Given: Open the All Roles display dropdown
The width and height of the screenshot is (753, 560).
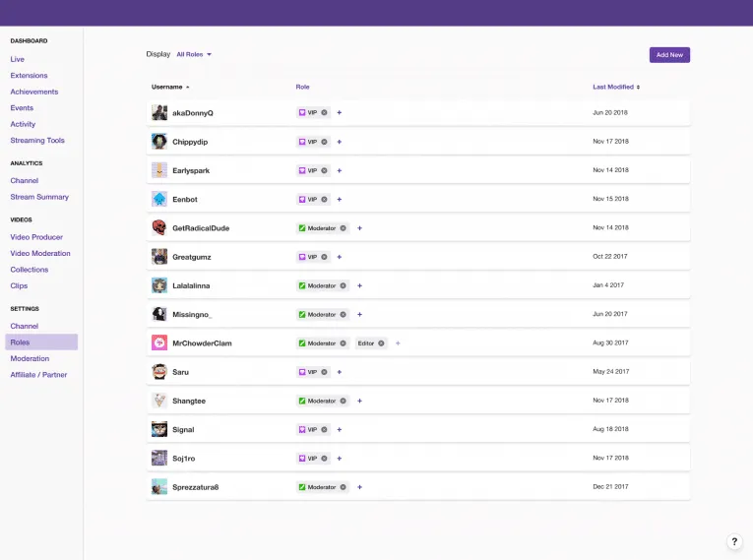Looking at the screenshot, I should pyautogui.click(x=194, y=54).
